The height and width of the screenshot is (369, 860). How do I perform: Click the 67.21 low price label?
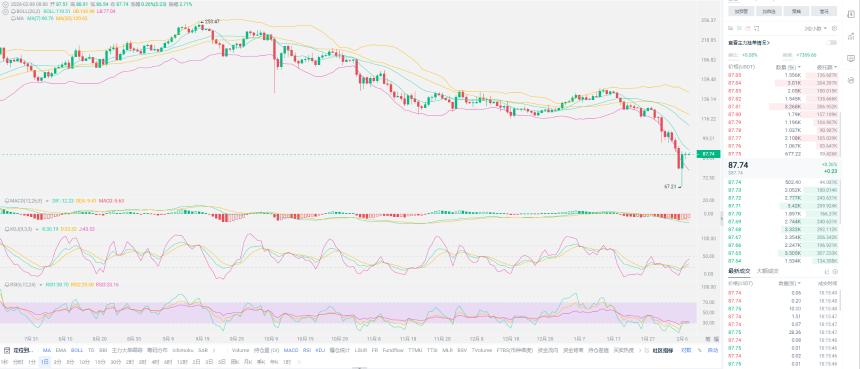pyautogui.click(x=670, y=187)
